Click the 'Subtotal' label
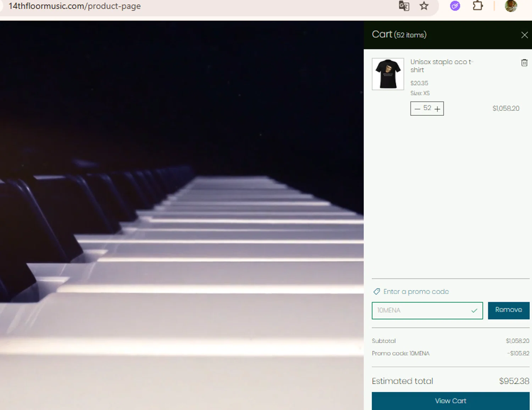The height and width of the screenshot is (410, 532). click(x=384, y=341)
